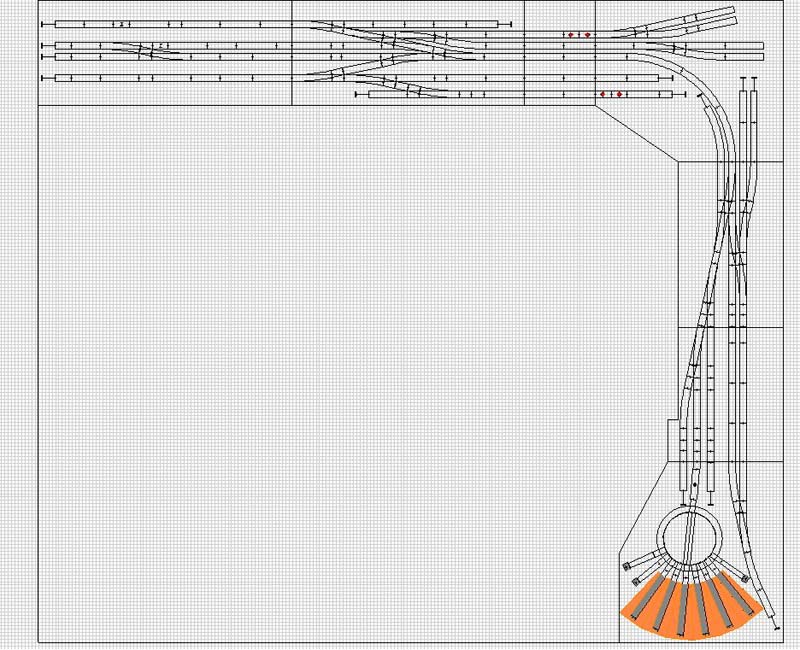Select the orange roundhouse fan shape

(x=691, y=608)
